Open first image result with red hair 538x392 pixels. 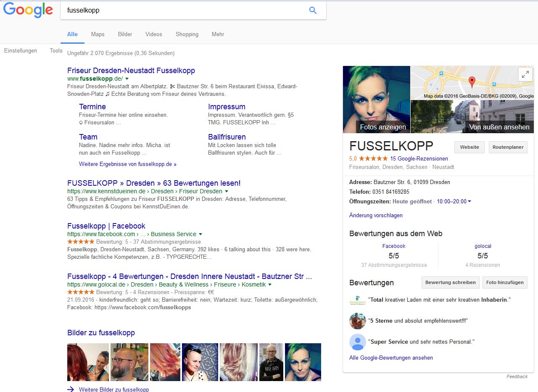88,362
